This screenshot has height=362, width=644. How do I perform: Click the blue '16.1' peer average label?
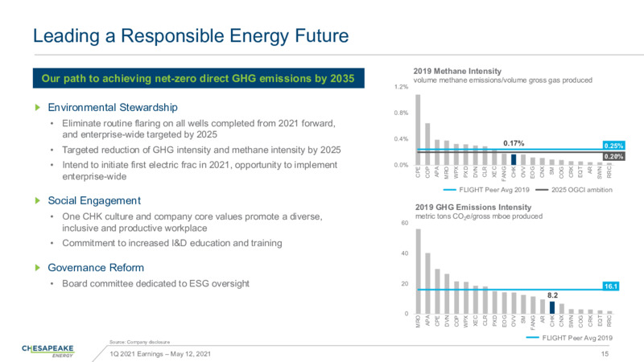pyautogui.click(x=611, y=286)
